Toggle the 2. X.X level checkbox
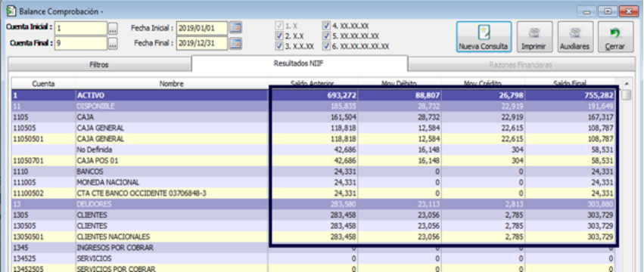Image resolution: width=644 pixels, height=272 pixels. [279, 36]
